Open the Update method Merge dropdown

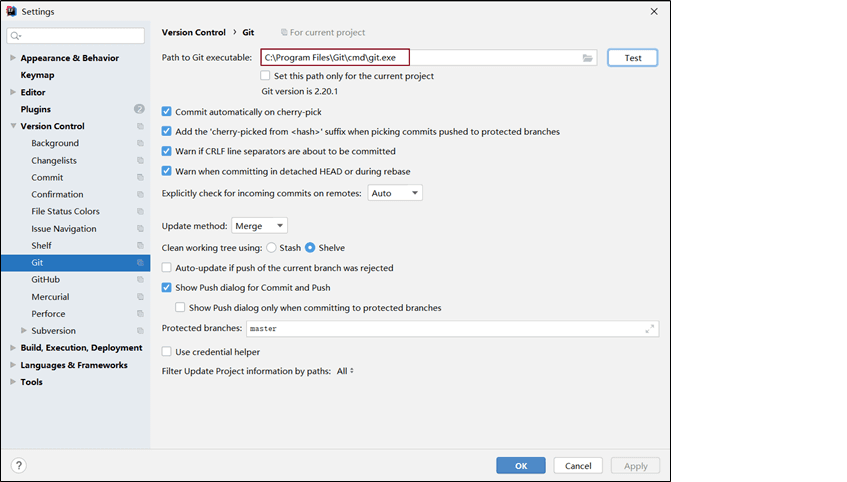(259, 226)
